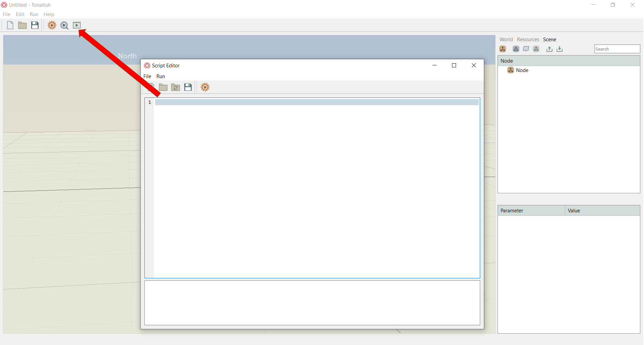Switch to the Resources tab

(528, 40)
